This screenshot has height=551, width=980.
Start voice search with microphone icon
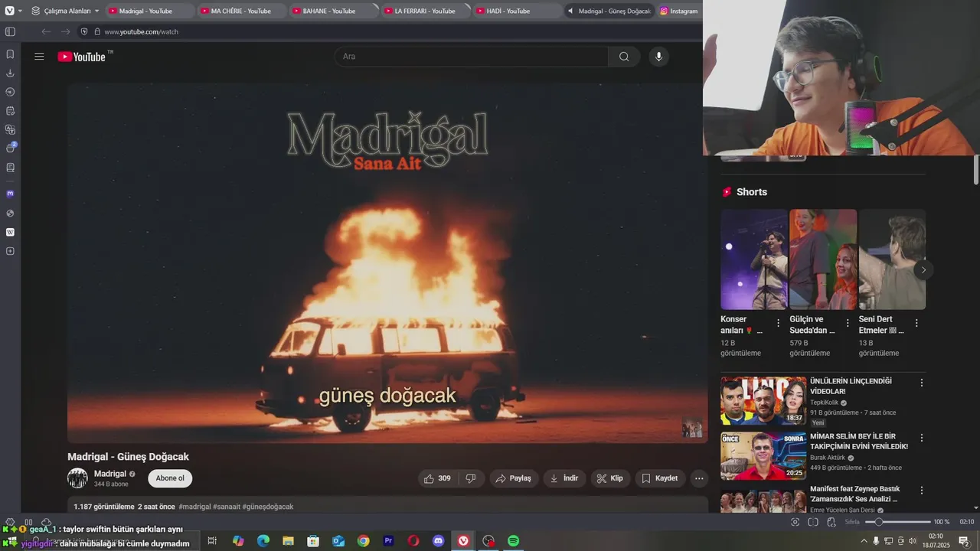point(658,57)
